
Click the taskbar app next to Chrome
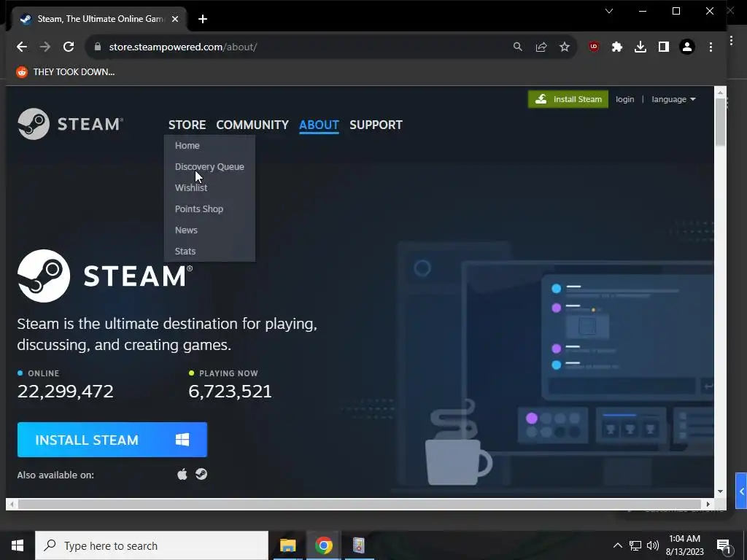click(x=358, y=545)
